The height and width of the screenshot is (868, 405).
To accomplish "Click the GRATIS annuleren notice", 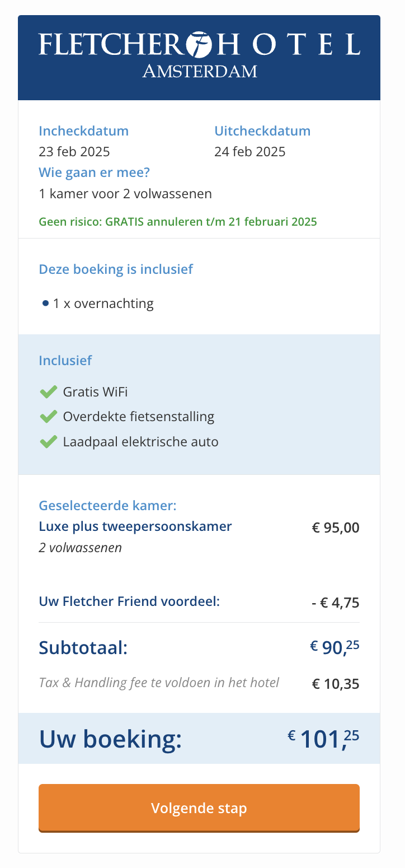I will 178,222.
